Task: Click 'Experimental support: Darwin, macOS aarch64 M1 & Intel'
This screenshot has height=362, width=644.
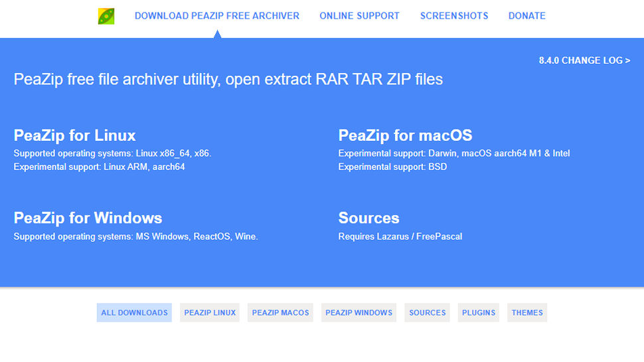Action: click(454, 153)
